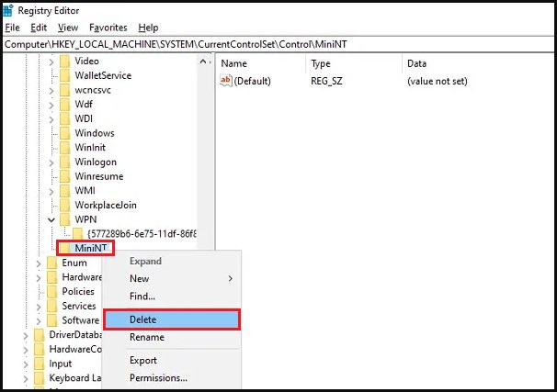Collapse the WPN tree node

(51, 219)
